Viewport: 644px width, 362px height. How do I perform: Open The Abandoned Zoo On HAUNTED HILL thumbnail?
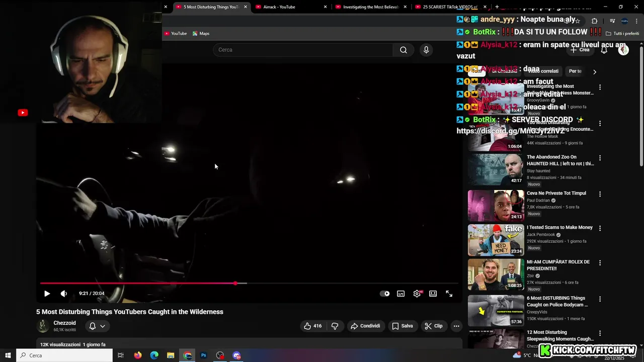tap(496, 169)
